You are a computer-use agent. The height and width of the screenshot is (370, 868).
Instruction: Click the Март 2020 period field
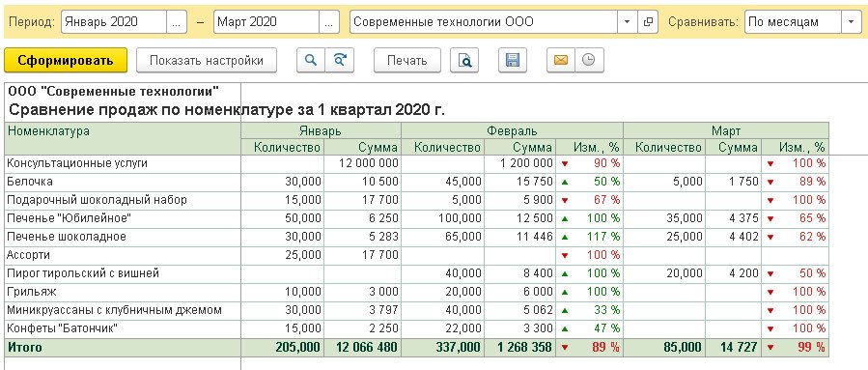[266, 22]
